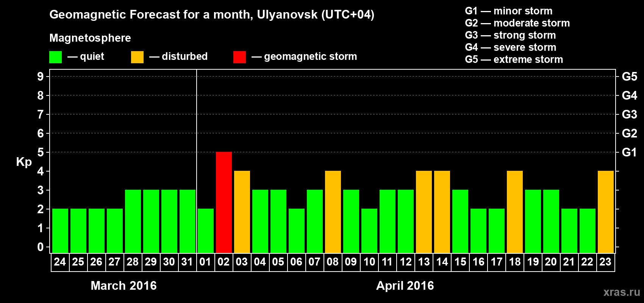Click the xras.ru watermark link
The width and height of the screenshot is (644, 303).
pos(622,292)
